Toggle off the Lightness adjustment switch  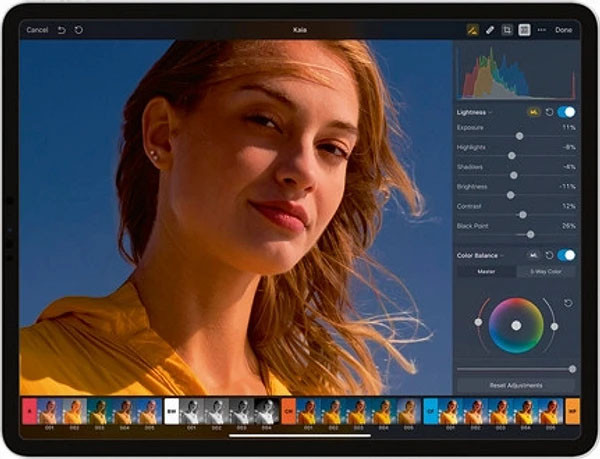pos(567,112)
